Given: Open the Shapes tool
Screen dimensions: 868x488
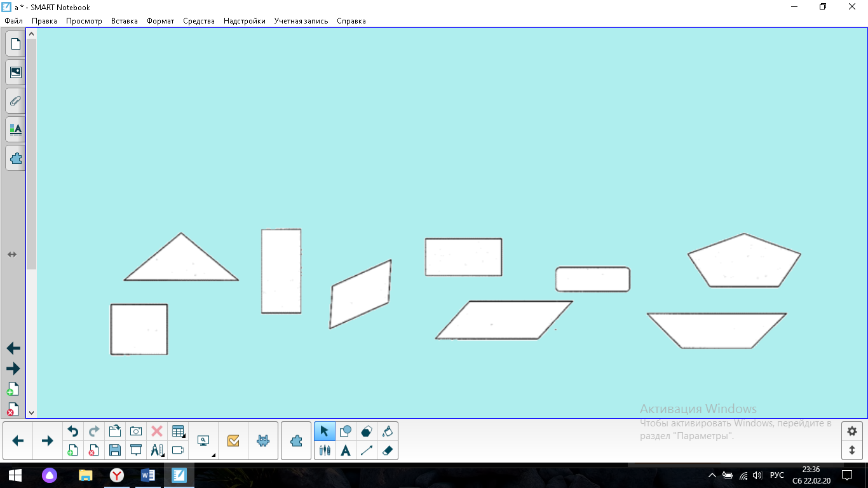Looking at the screenshot, I should point(346,431).
